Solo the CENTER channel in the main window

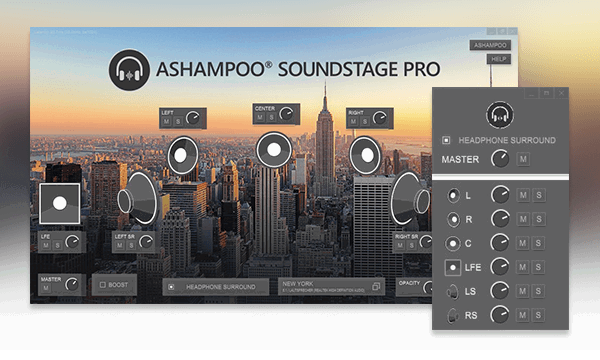pos(271,117)
